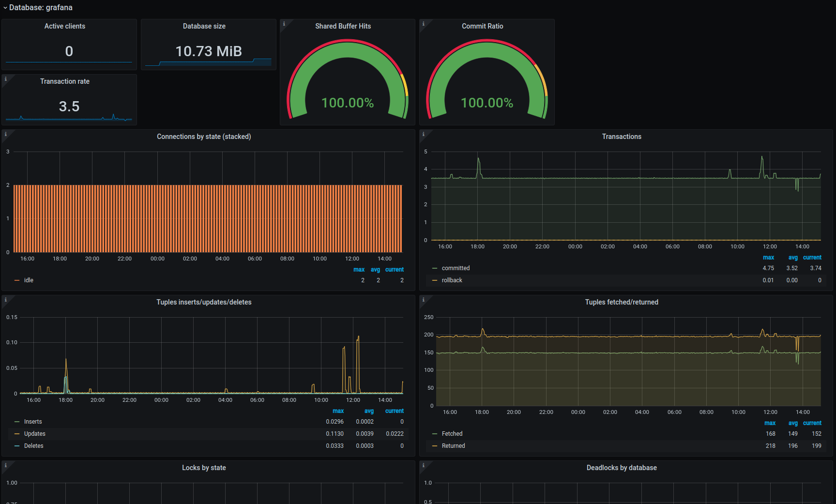
Task: Click the Tuples inserts/updates/deletes info icon
Action: coord(6,300)
